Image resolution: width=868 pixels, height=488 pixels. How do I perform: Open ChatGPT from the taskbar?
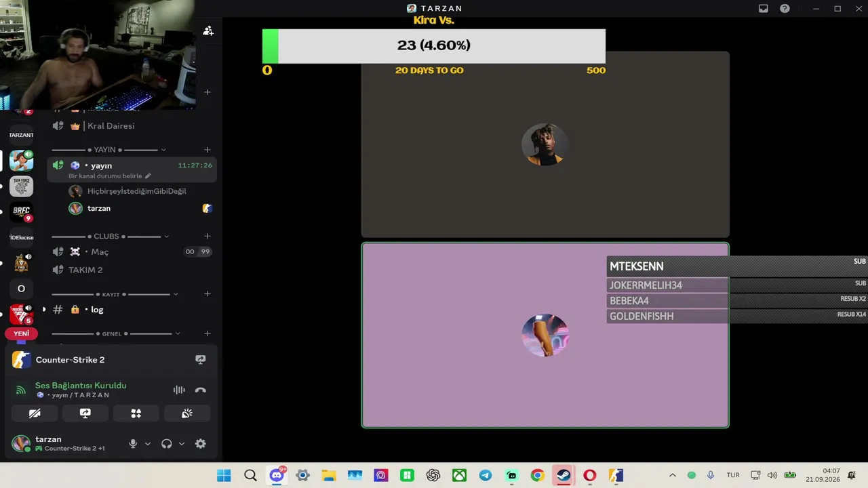(433, 475)
